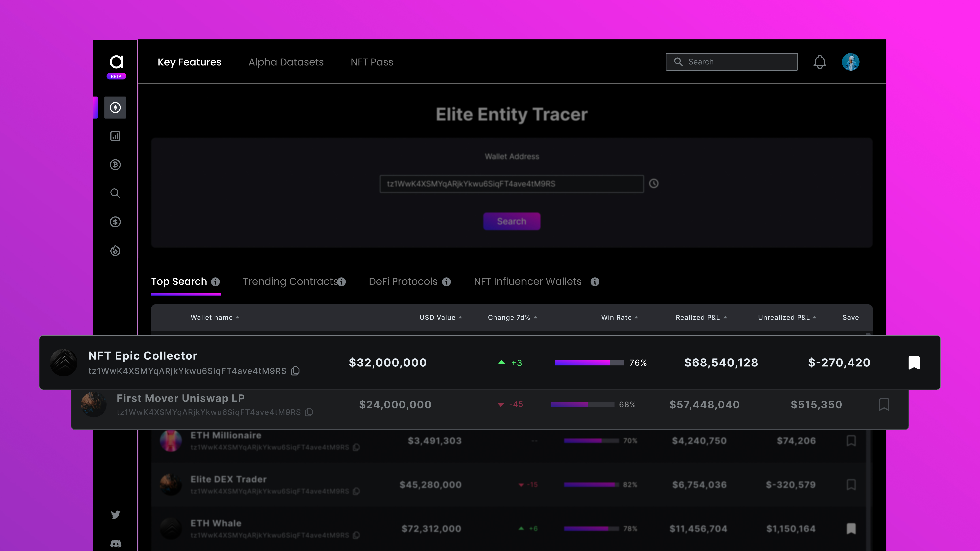Click the dollar coin sidebar icon
Image resolution: width=980 pixels, height=551 pixels.
(x=115, y=222)
